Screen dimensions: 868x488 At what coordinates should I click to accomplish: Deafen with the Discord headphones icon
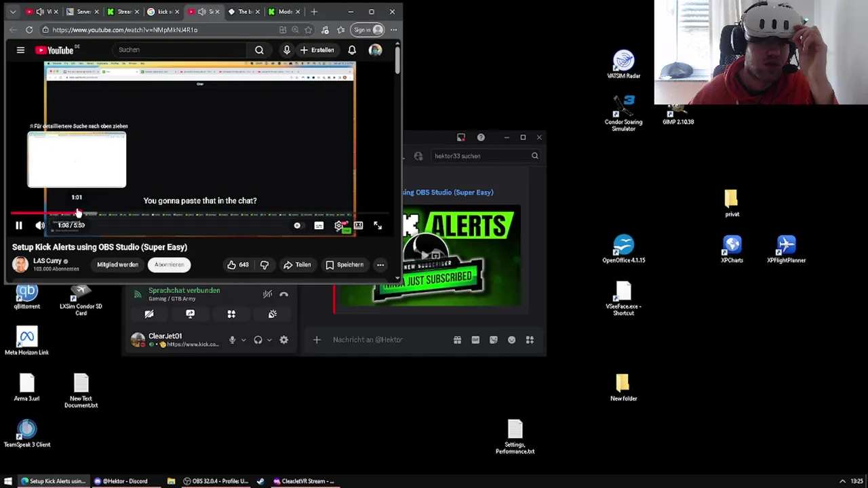point(258,340)
